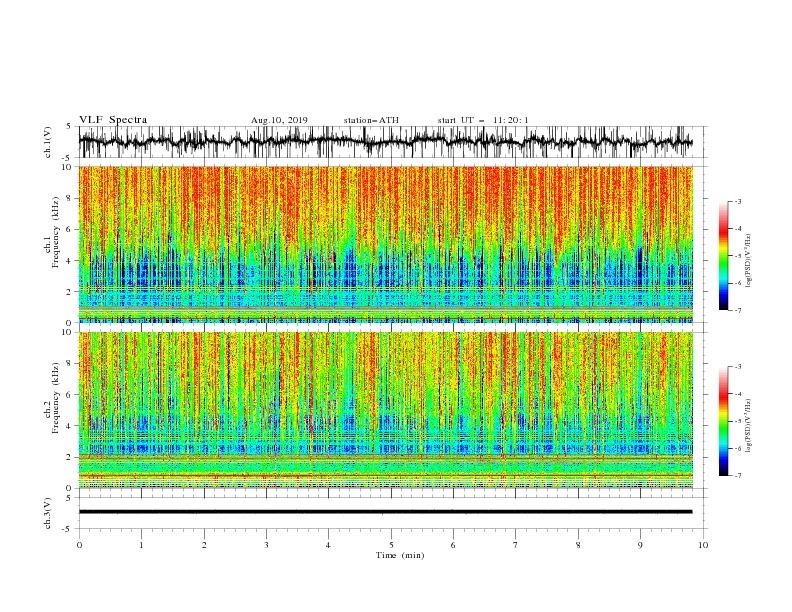The height and width of the screenshot is (612, 792).
Task: Click the "ch.3(V)" axis label
Action: (x=48, y=513)
